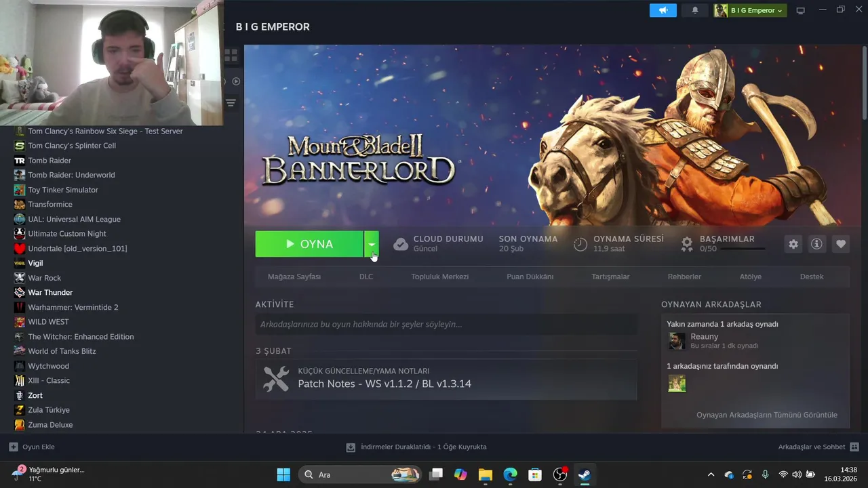Select Toy Tinker Simulator in library
Screen dimensions: 868x488
(x=63, y=190)
